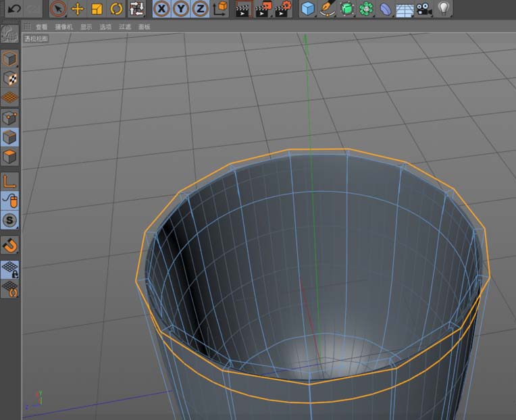Expand the camera objects flyout
Image resolution: width=516 pixels, height=420 pixels.
pyautogui.click(x=423, y=9)
